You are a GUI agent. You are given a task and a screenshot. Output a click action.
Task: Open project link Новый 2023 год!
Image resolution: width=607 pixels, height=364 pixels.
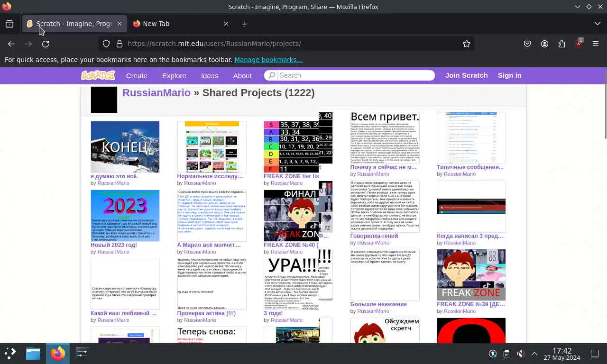point(114,245)
